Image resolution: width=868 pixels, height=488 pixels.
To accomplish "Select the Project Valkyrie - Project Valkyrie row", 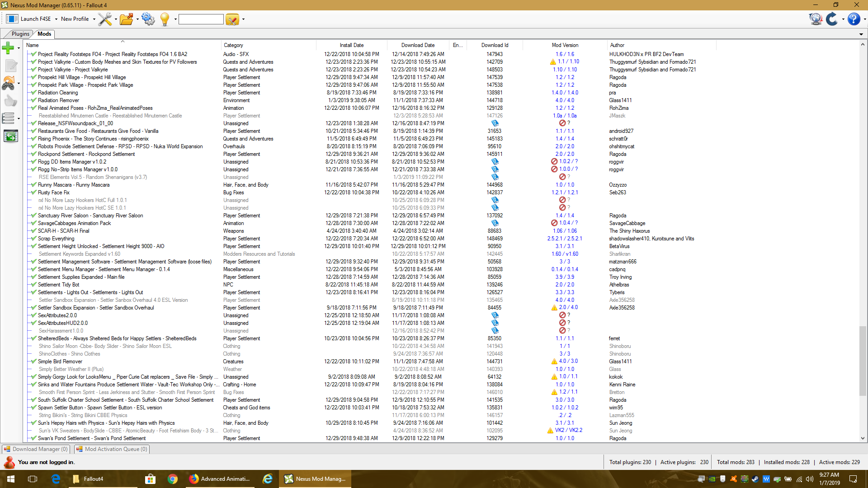I will coord(371,70).
